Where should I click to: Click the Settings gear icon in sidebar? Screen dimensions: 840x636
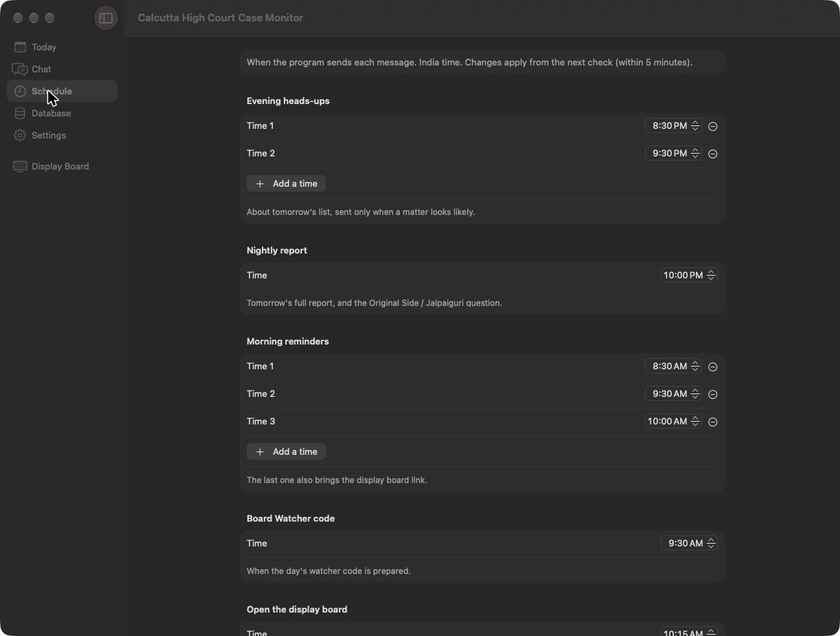20,135
